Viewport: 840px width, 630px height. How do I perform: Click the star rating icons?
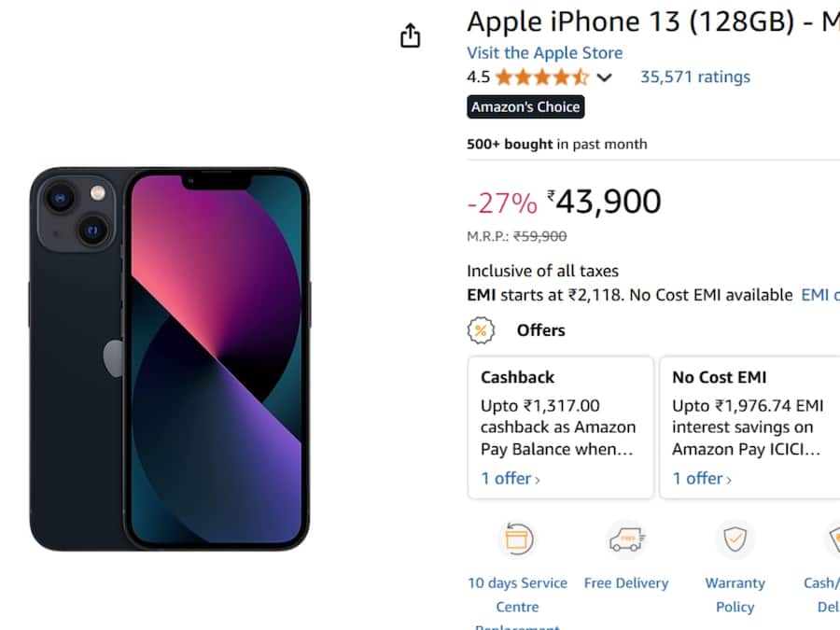click(541, 77)
